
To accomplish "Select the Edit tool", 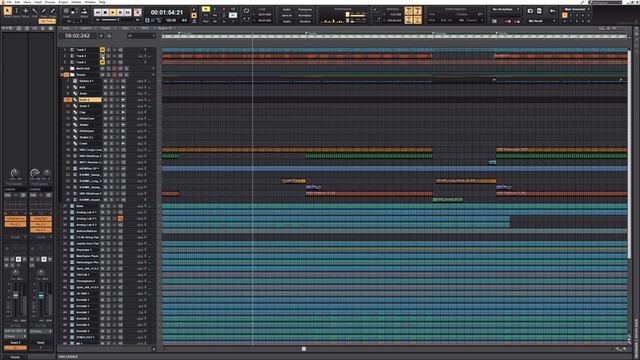I will pos(35,11).
